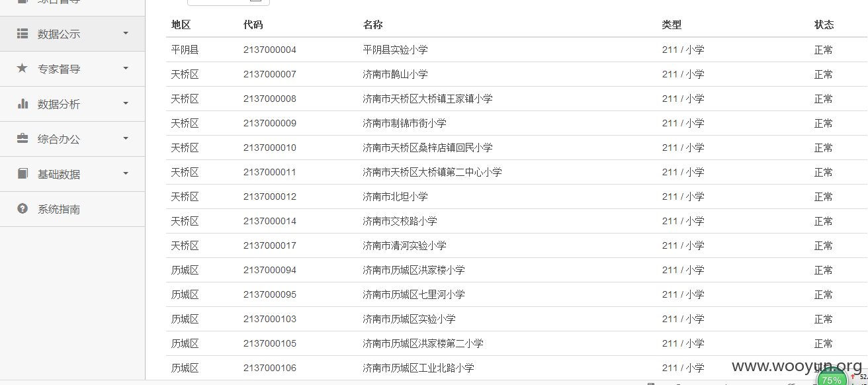
Task: Click the book icon beside 基础数据
Action: (x=22, y=173)
